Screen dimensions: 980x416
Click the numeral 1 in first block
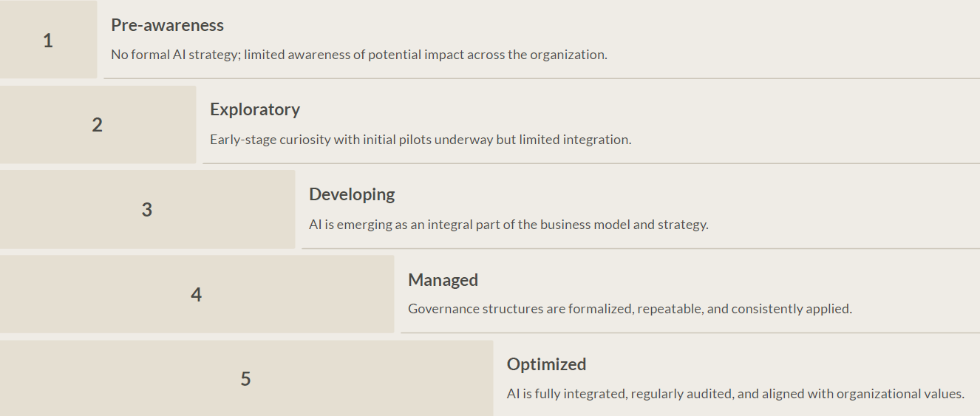pos(48,41)
